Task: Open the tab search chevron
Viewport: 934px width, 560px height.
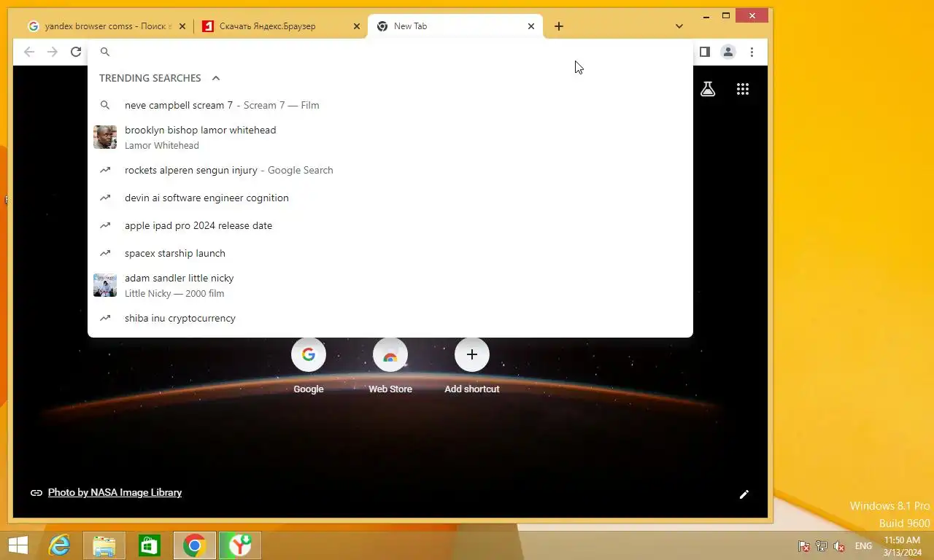Action: (679, 26)
